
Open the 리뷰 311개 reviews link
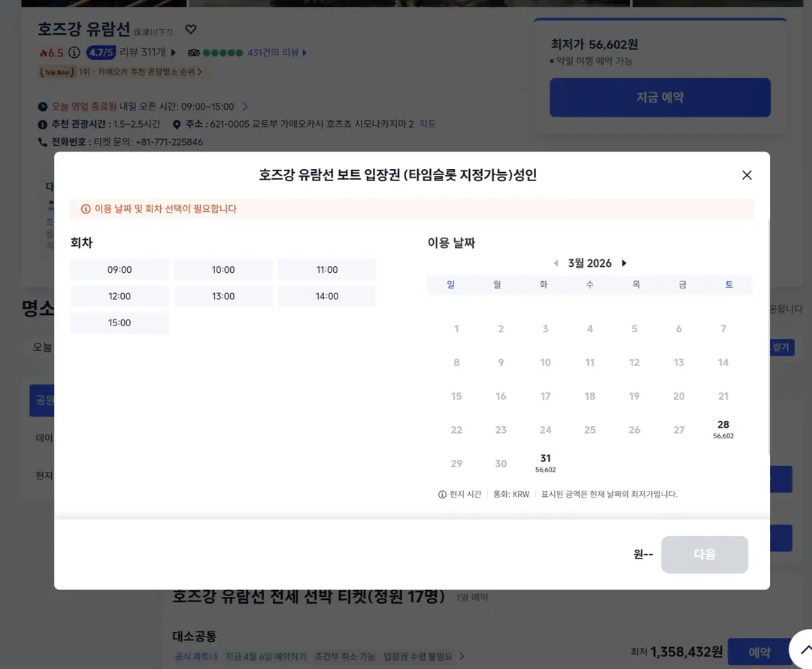(147, 53)
